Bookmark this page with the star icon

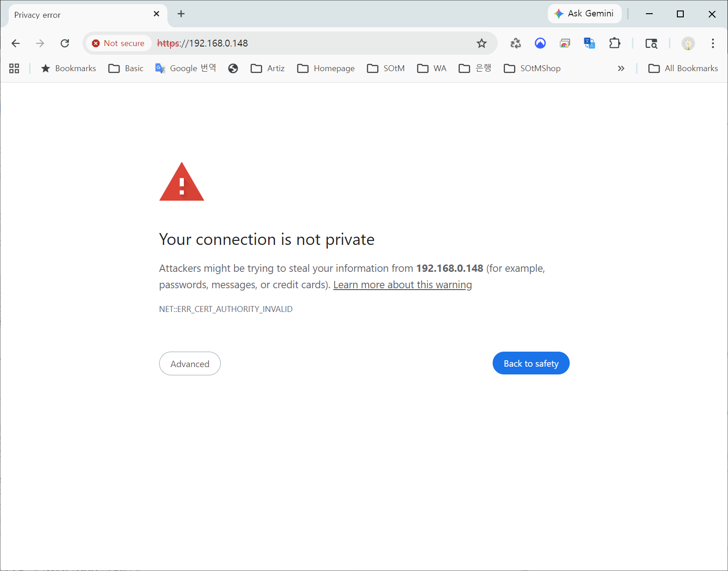click(481, 43)
